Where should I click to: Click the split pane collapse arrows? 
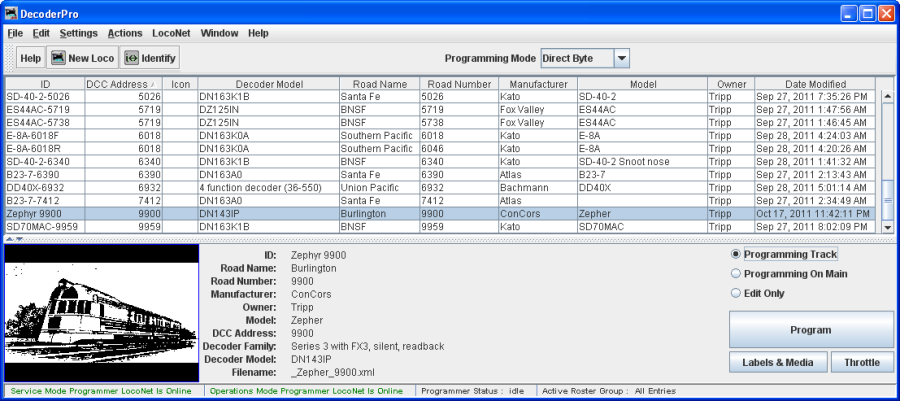[14, 239]
